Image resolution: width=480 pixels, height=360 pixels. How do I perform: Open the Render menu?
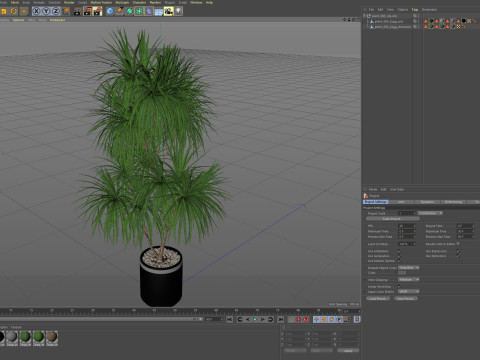click(69, 2)
